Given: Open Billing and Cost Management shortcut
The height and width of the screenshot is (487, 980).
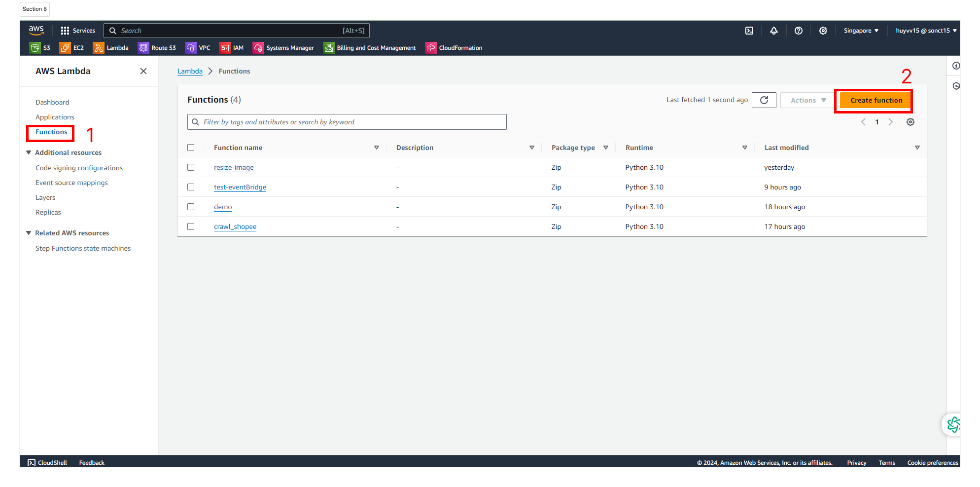Looking at the screenshot, I should (x=370, y=48).
